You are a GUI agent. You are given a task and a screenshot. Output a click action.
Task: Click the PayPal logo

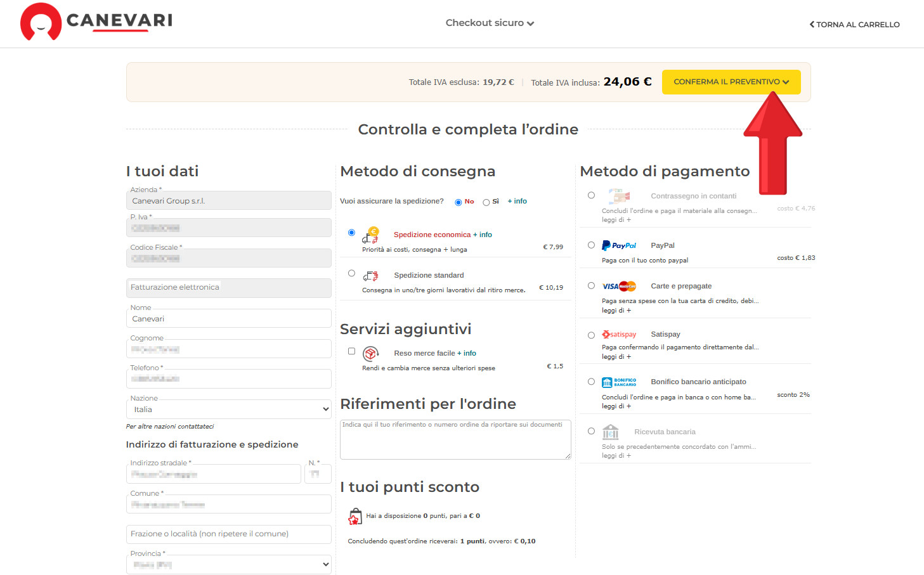point(619,245)
